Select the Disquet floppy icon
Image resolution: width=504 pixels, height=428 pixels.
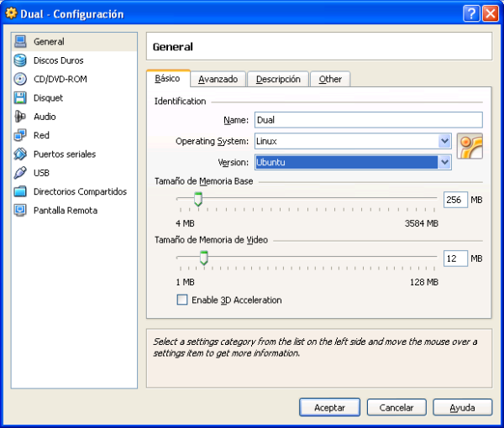[20, 98]
